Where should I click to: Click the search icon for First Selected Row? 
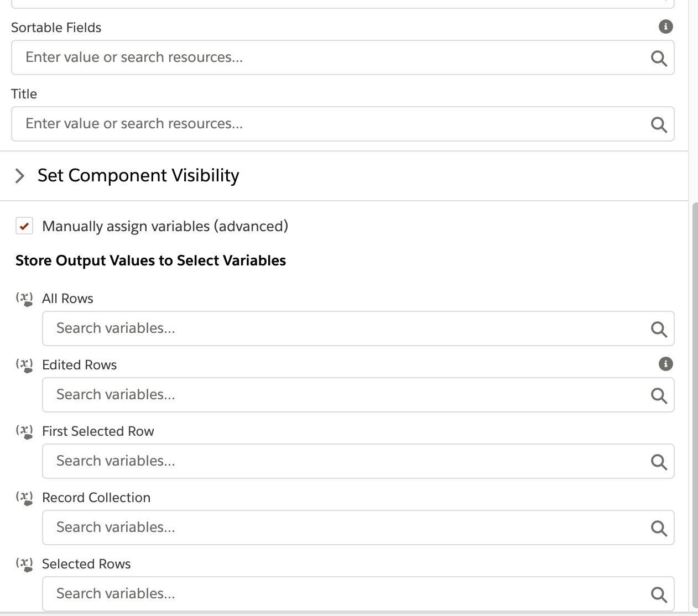click(x=659, y=462)
